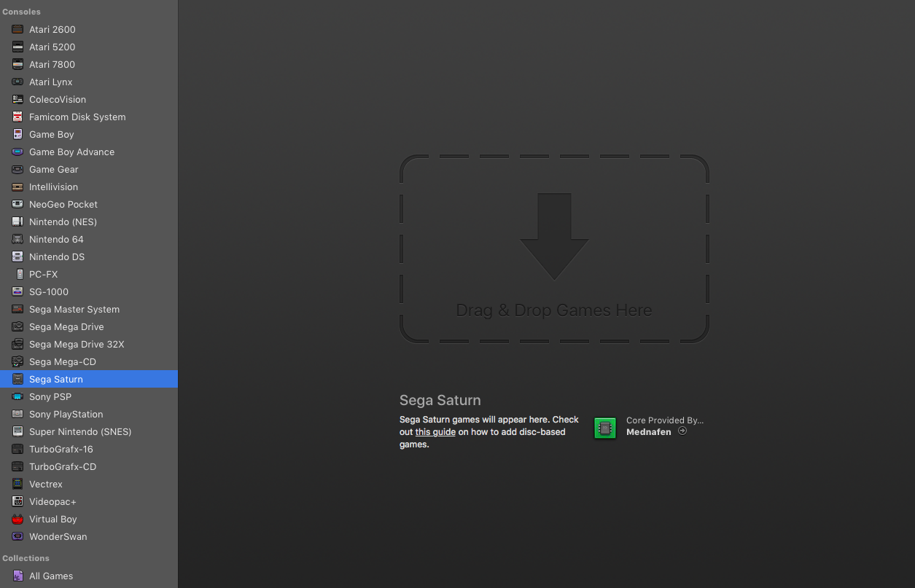
Task: Select the Atari Lynx handheld icon
Action: pos(17,82)
